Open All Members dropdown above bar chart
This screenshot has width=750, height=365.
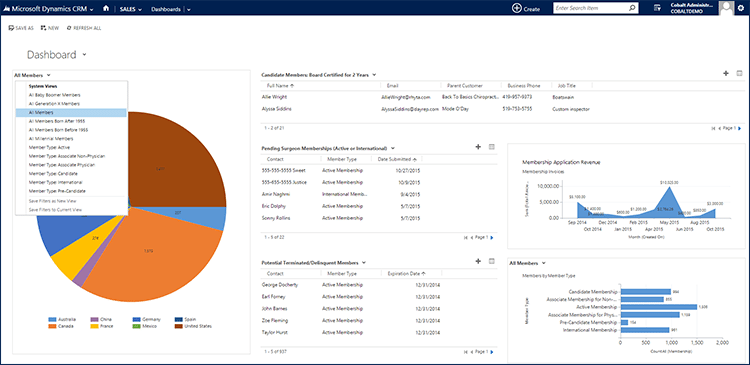pos(544,263)
